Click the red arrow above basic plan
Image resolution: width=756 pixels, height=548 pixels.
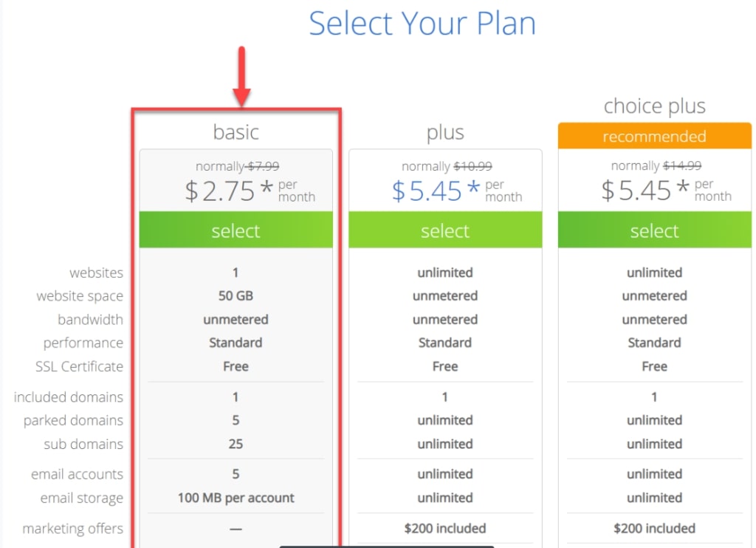pos(241,76)
